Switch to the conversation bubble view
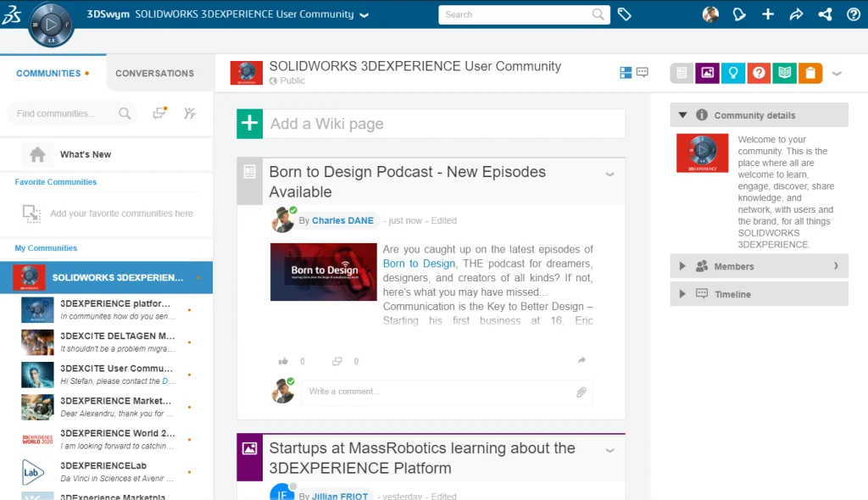 (641, 73)
